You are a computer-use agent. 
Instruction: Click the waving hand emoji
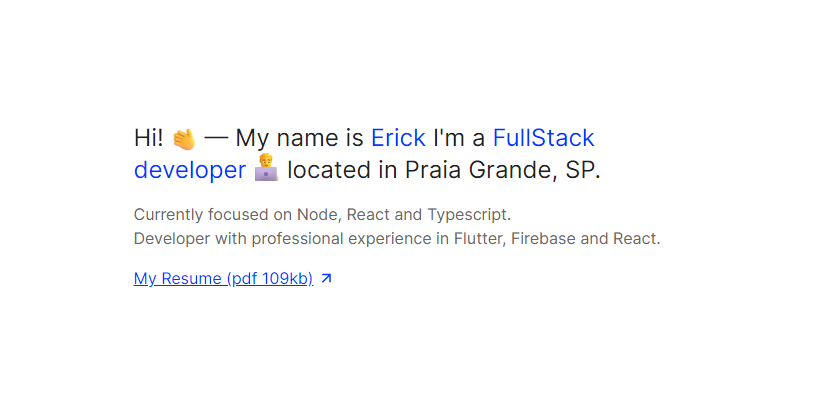pos(184,138)
